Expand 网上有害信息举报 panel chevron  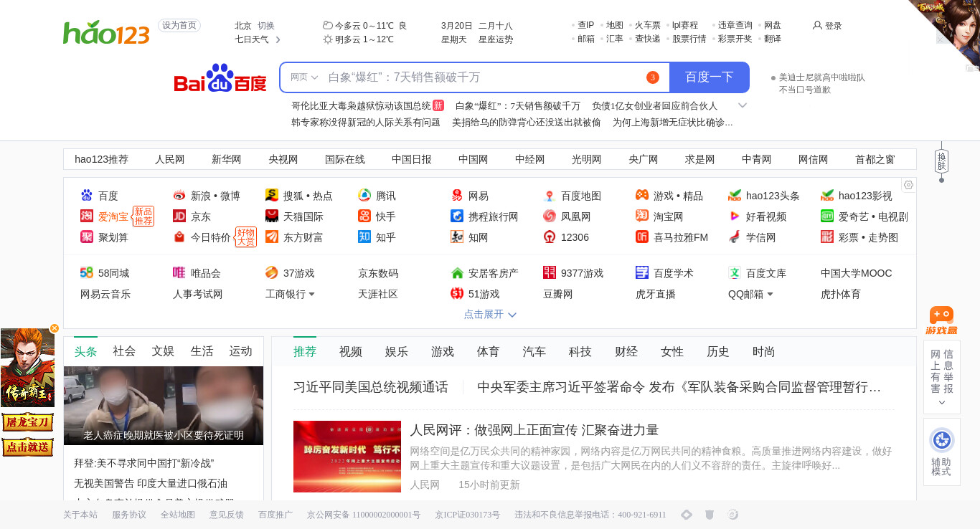[x=941, y=403]
